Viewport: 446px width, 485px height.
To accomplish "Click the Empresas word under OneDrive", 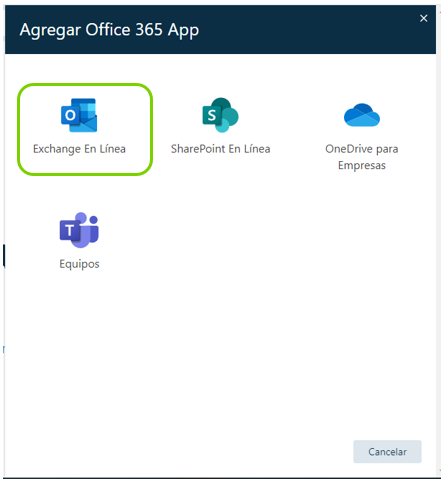I will pyautogui.click(x=362, y=165).
